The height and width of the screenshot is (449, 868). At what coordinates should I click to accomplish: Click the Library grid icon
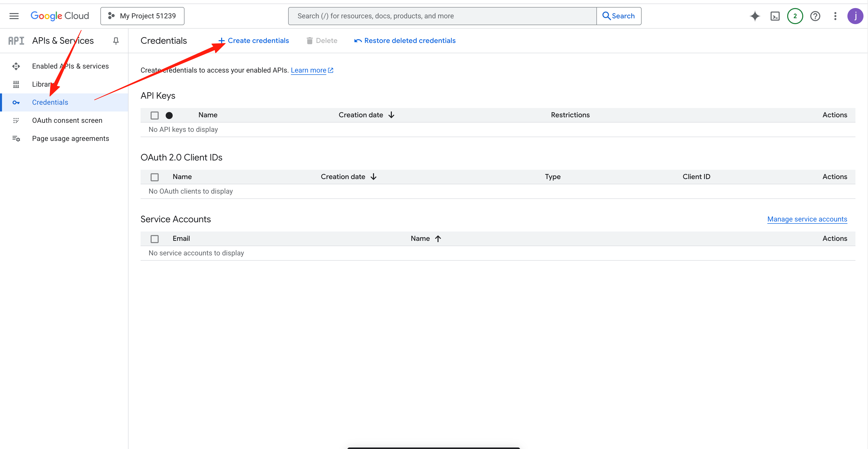tap(16, 84)
